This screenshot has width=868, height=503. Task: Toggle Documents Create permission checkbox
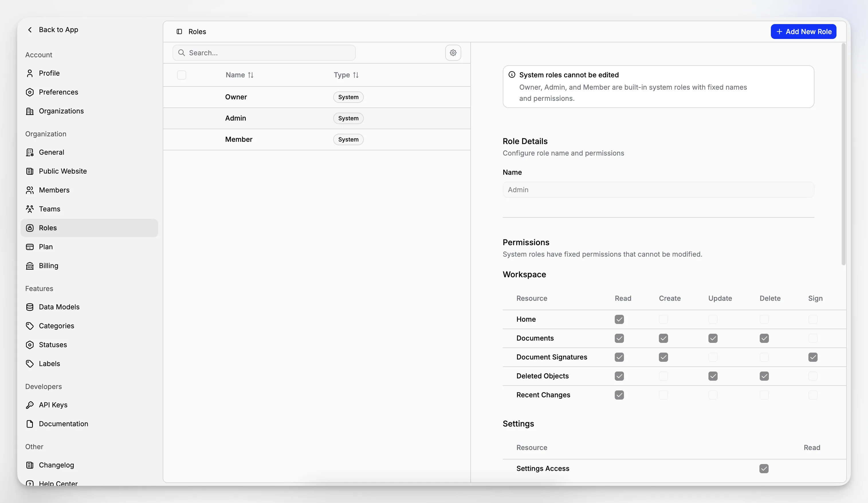pyautogui.click(x=663, y=338)
